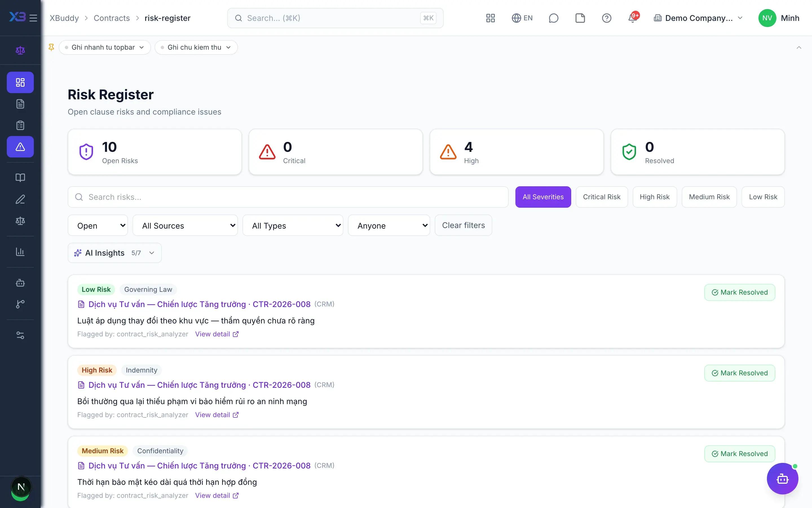812x508 pixels.
Task: Open the legal scales icon at sidebar top
Action: coord(20,51)
